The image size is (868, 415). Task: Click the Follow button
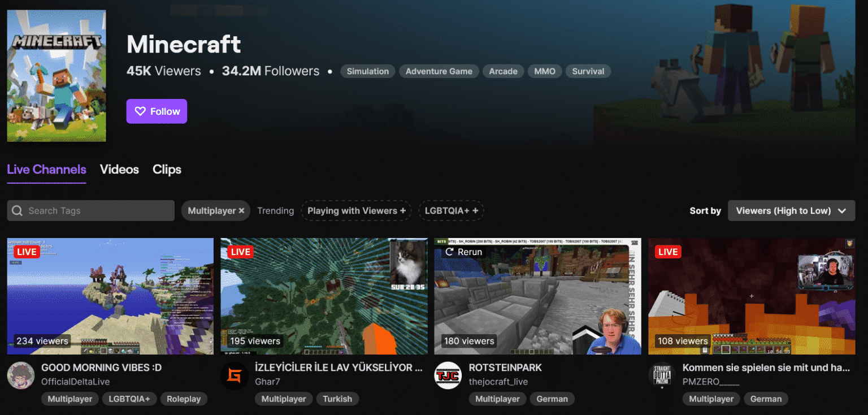[157, 111]
